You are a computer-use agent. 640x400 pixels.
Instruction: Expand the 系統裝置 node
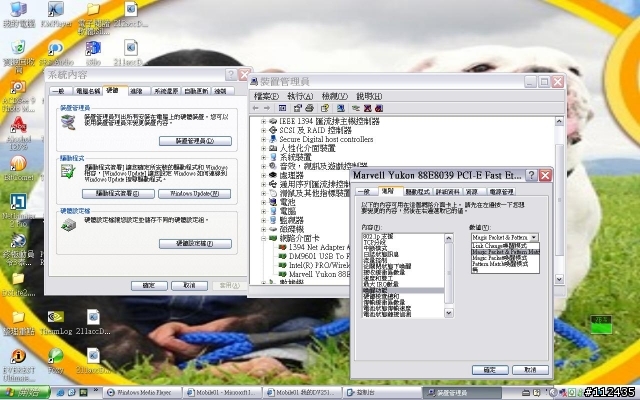263,157
